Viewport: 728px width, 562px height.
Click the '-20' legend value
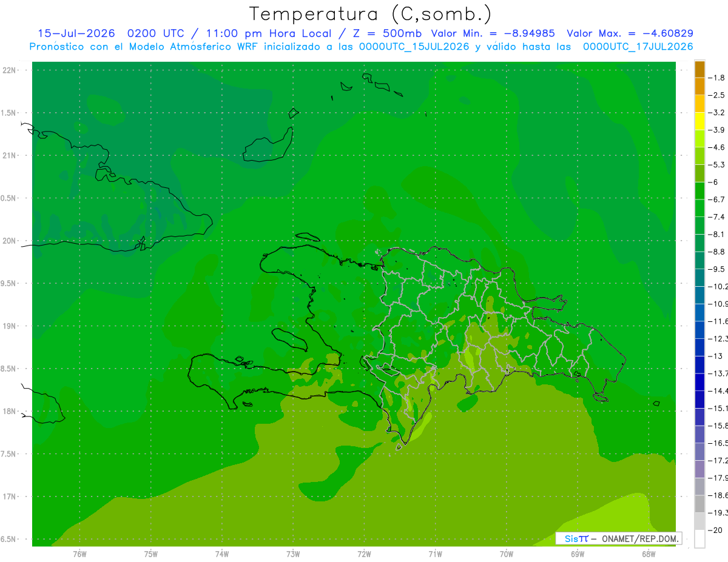pyautogui.click(x=716, y=530)
